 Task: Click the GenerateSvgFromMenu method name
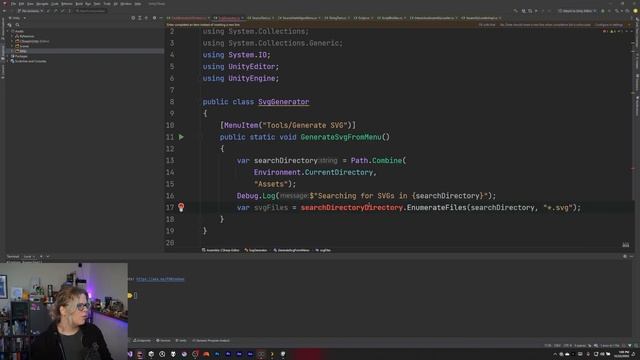[x=341, y=137]
